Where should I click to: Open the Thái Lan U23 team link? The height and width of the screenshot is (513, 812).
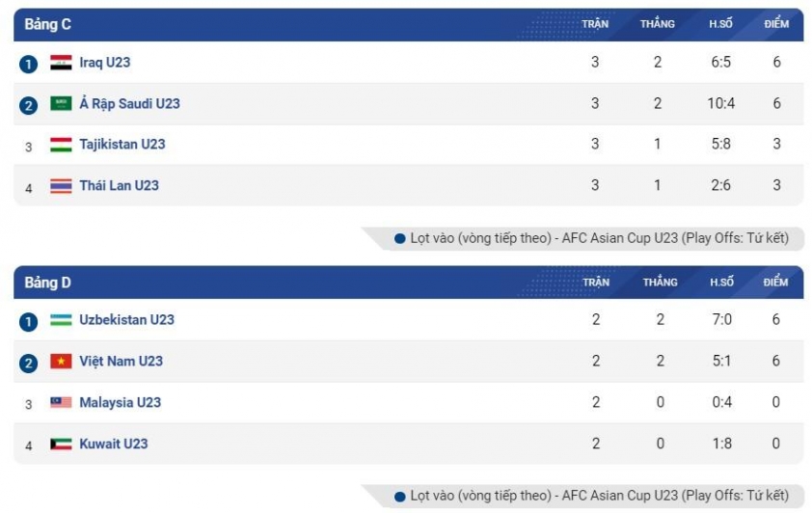(120, 185)
